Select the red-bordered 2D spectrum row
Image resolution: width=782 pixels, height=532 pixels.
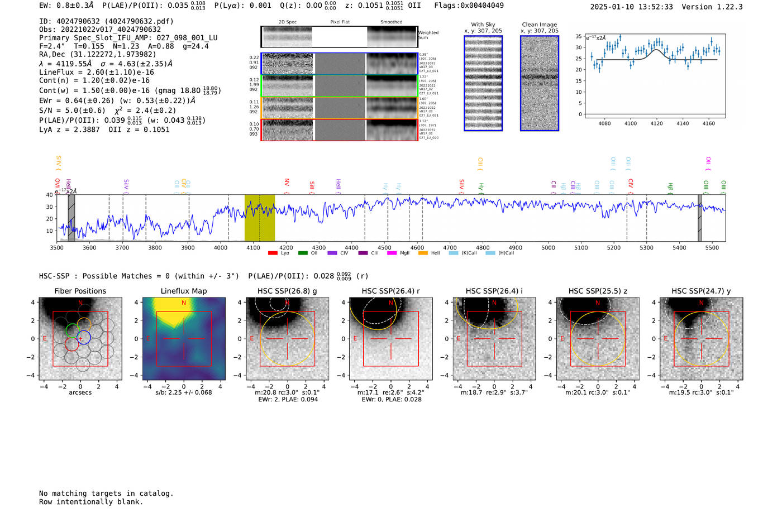click(339, 130)
